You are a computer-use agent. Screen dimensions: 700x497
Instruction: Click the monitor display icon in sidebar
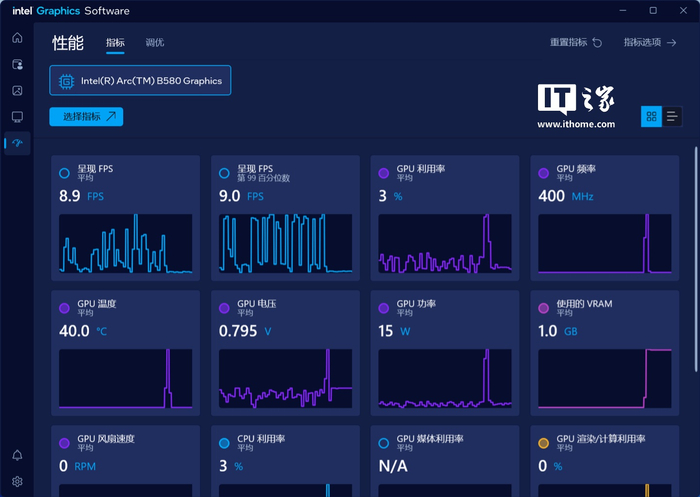(17, 117)
